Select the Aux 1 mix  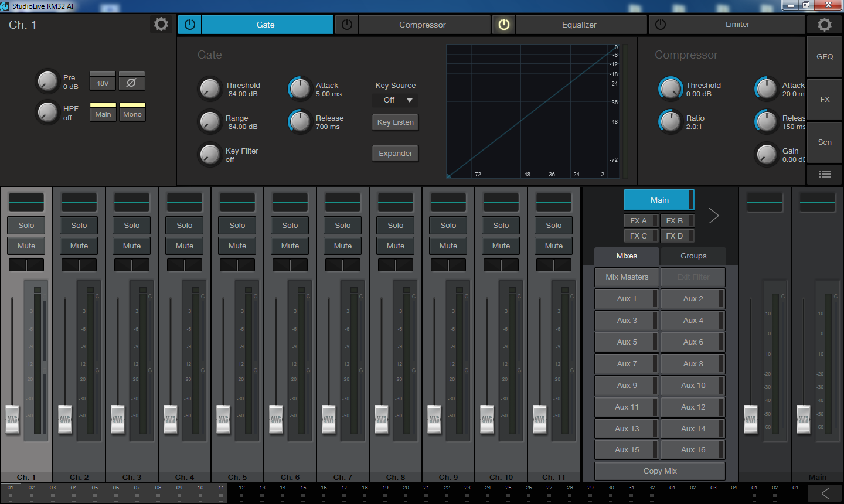click(x=627, y=299)
